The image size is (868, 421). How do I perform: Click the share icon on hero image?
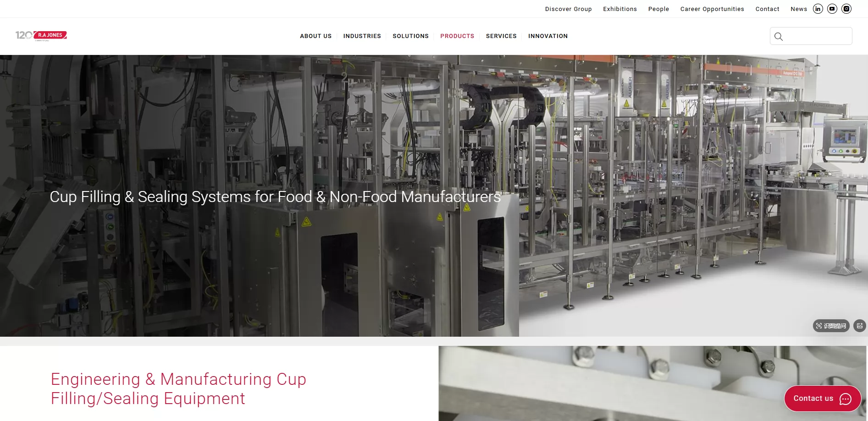click(x=860, y=326)
